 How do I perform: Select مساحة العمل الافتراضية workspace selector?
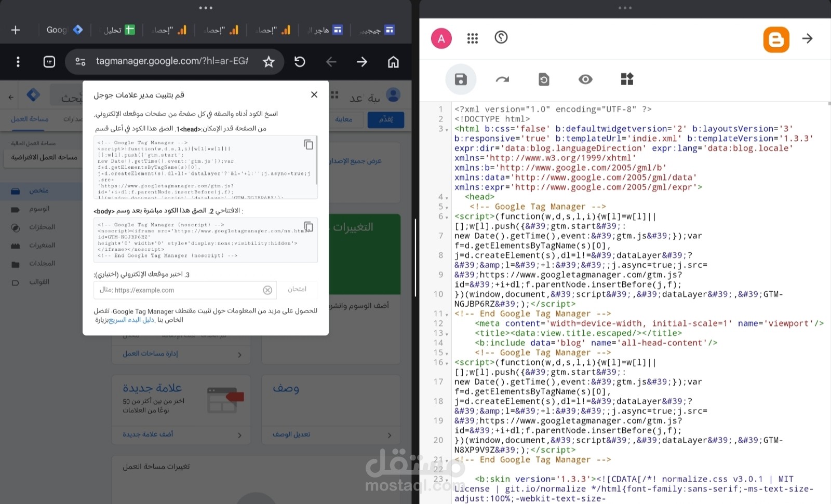(44, 157)
